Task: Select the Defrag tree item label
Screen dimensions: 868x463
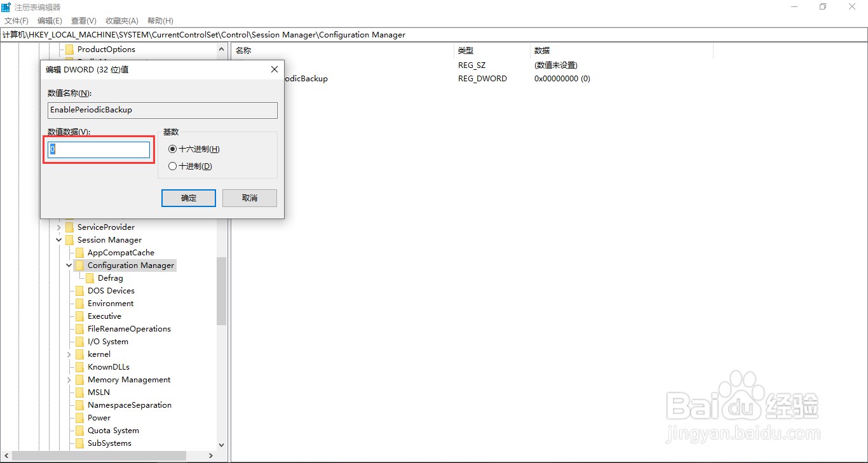Action: (x=111, y=278)
